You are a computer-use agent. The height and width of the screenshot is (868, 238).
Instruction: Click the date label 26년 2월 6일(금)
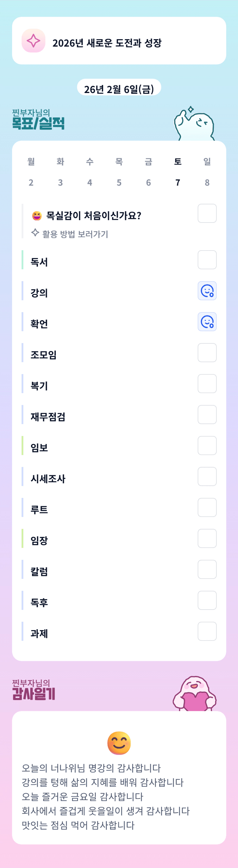[x=119, y=89]
